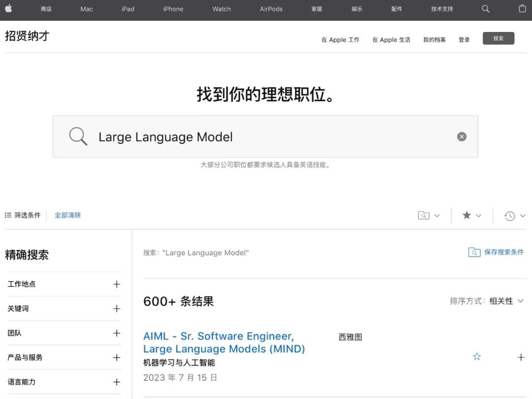Open the 在 Apple 工作 tab
Viewport: 532px width, 399px height.
click(x=340, y=40)
